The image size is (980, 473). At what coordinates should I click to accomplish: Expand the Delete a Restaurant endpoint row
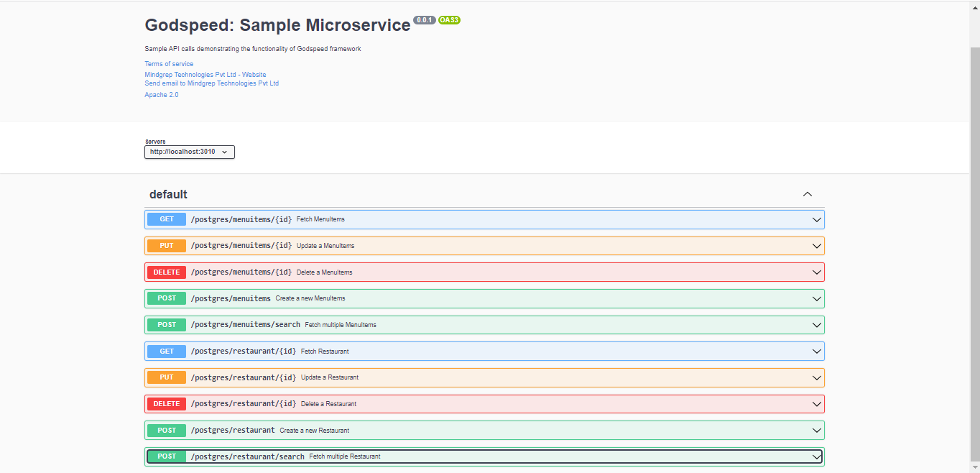point(816,403)
